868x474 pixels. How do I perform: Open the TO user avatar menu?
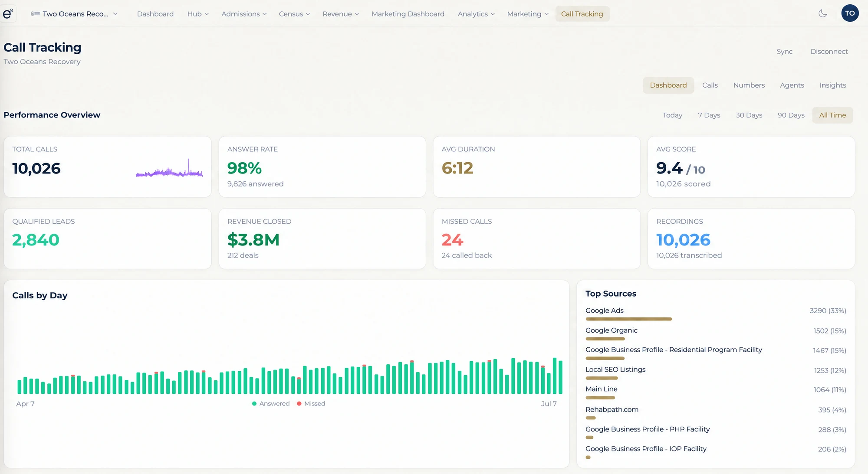[x=850, y=13]
